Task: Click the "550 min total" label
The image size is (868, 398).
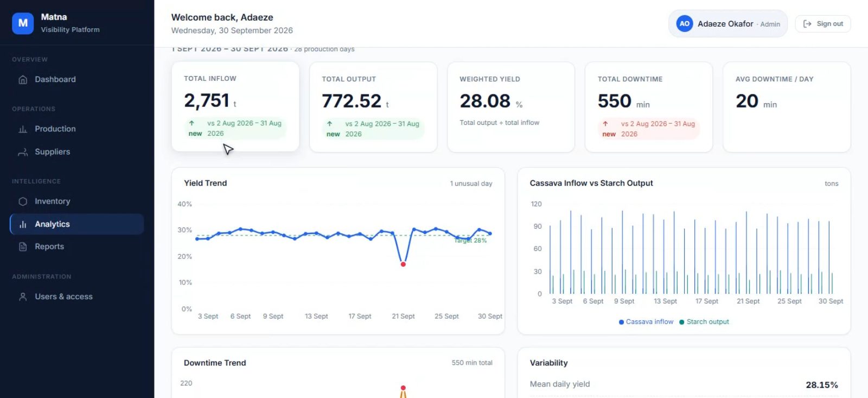Action: [472, 363]
